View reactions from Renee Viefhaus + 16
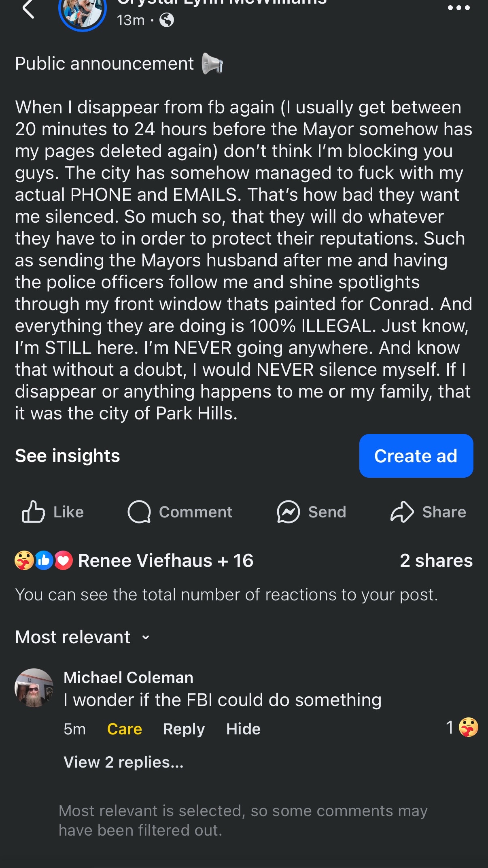 pos(134,561)
